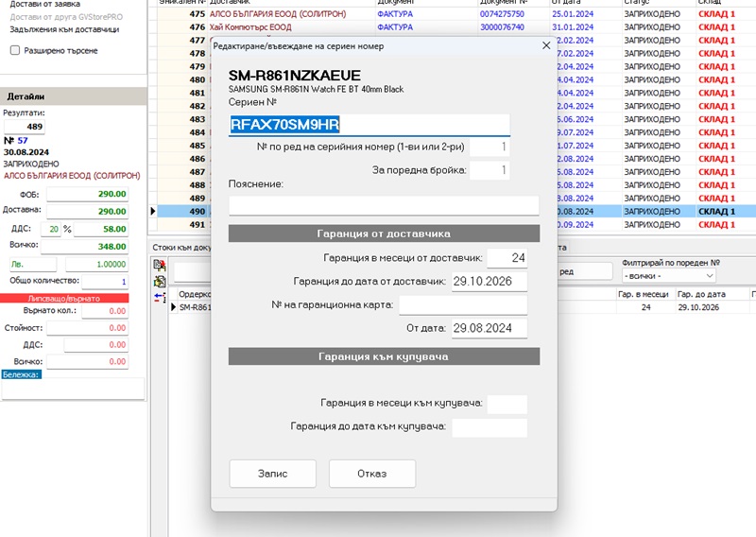Click СКЛАД 1 in highlighted row 490
Screen dimensions: 756x537
click(716, 212)
